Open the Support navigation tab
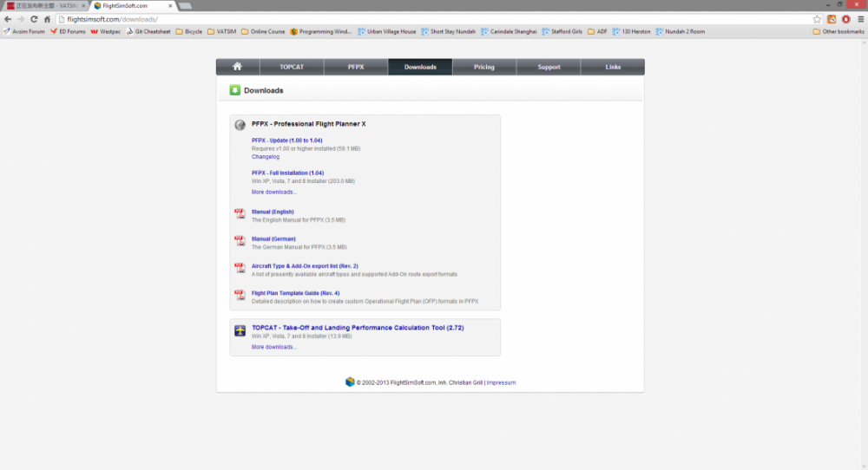The height and width of the screenshot is (470, 868). 549,67
